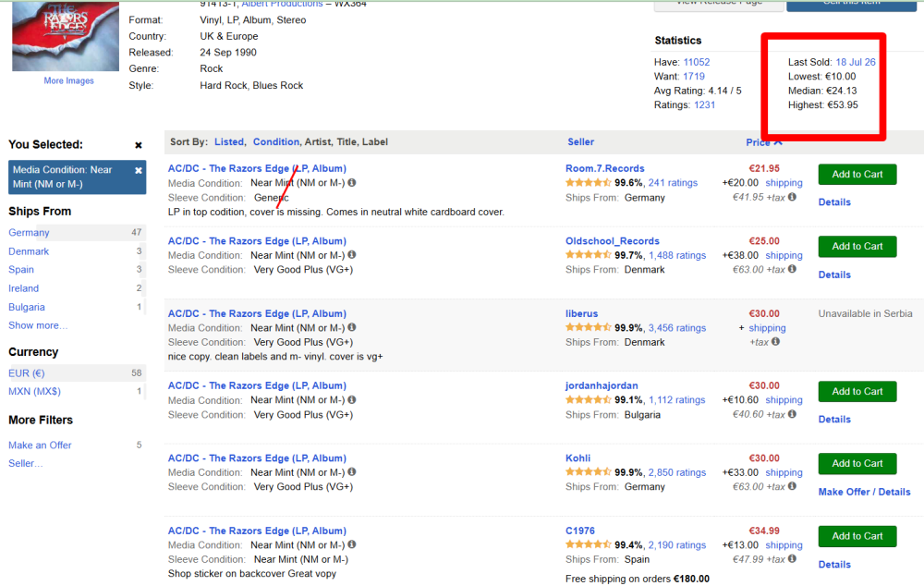The height and width of the screenshot is (586, 924).
Task: View the 241 ratings of Room.7.Records
Action: tap(673, 183)
